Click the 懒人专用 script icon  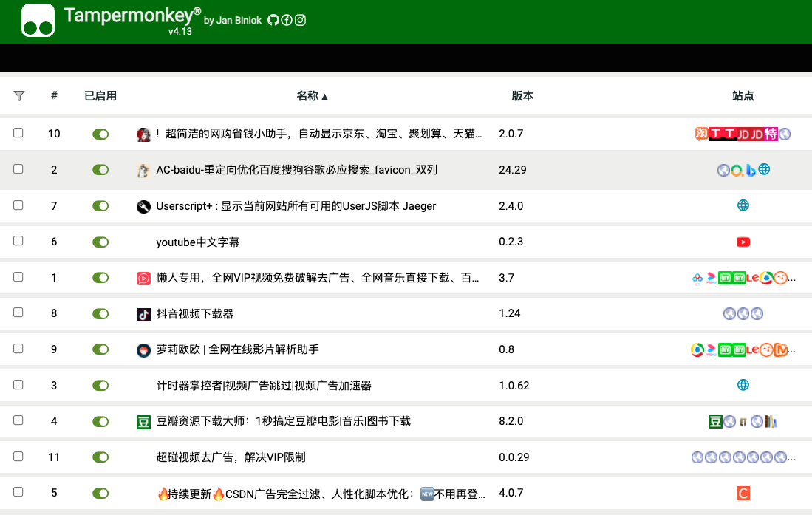click(143, 279)
